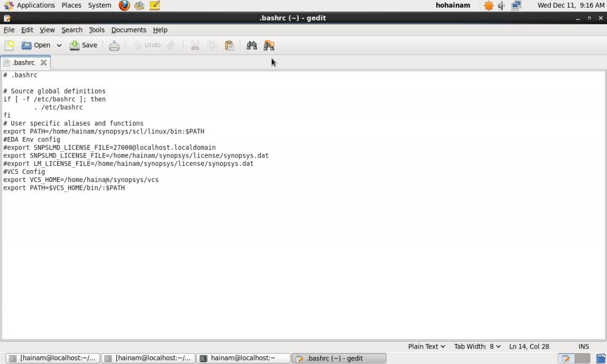Open the File menu
Screen dimensions: 607x364
[x=9, y=30]
